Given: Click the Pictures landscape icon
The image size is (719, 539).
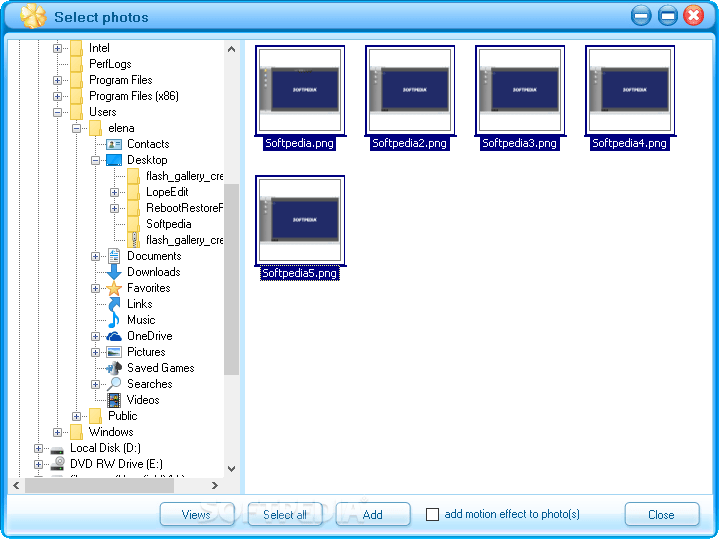Looking at the screenshot, I should point(114,352).
